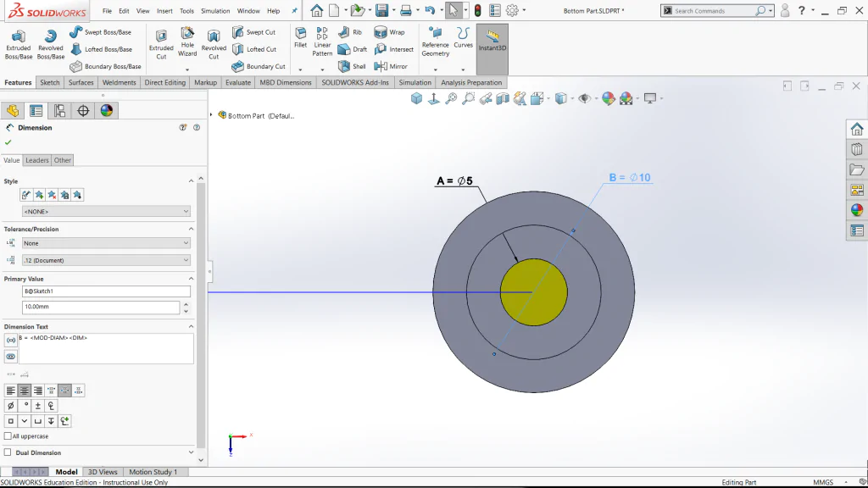Open the Options gear icon
The height and width of the screenshot is (488, 868).
512,10
